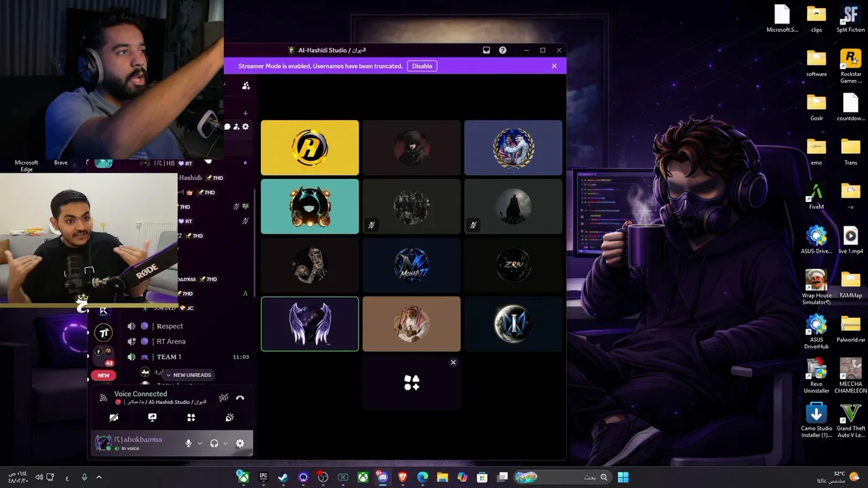Open the soundboard from voice panel
The image size is (868, 488).
coord(229,418)
